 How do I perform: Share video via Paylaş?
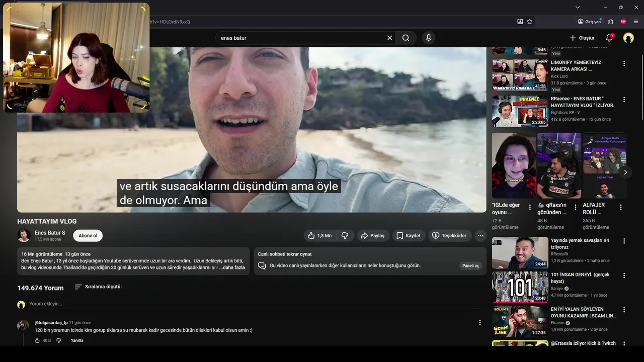[372, 235]
